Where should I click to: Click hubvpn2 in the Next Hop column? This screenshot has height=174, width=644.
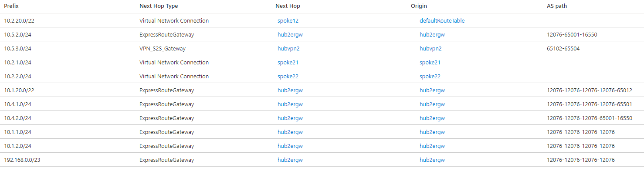[288, 48]
